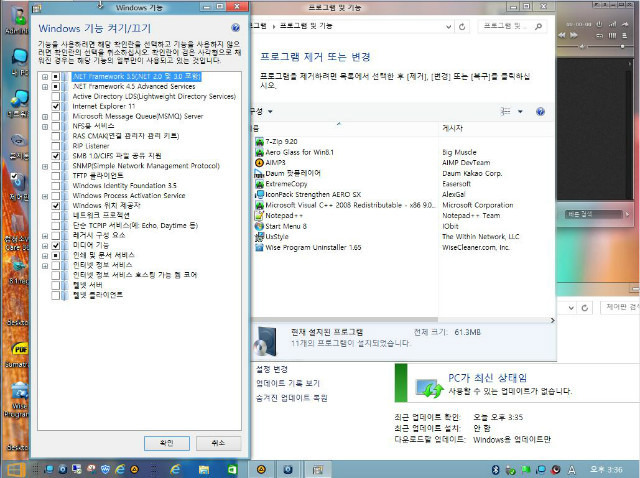Click blue help icon in programs toolbar

[x=540, y=111]
